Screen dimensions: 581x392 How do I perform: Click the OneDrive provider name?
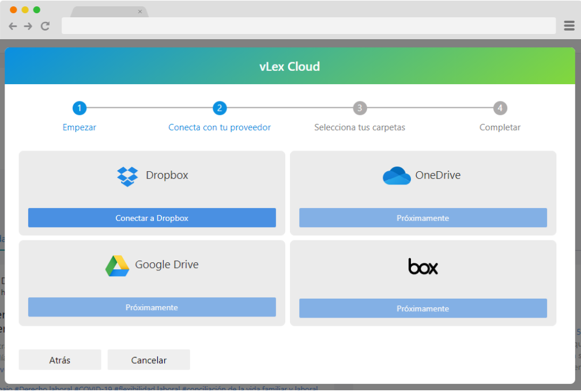coord(438,175)
